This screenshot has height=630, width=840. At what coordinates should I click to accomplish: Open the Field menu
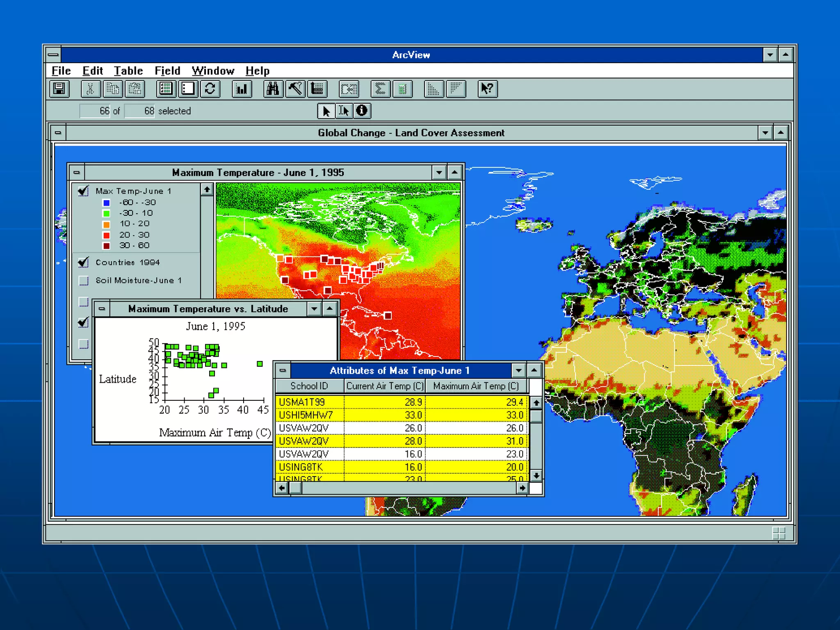tap(167, 71)
